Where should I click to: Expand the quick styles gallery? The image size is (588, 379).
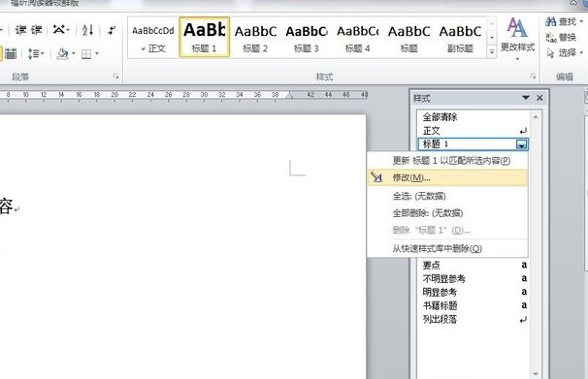pyautogui.click(x=492, y=52)
